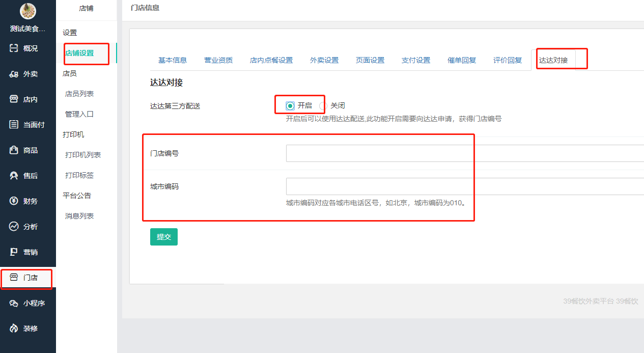
Task: Open 店员列表 in the submenu
Action: (x=79, y=94)
